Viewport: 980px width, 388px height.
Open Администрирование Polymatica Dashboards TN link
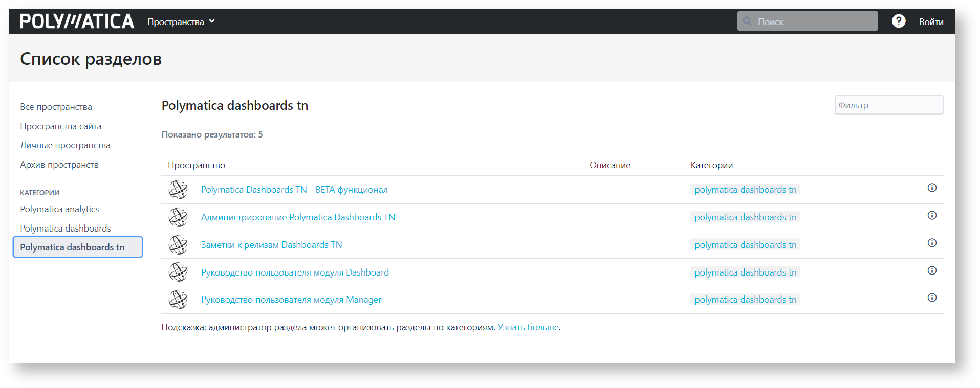pos(298,217)
